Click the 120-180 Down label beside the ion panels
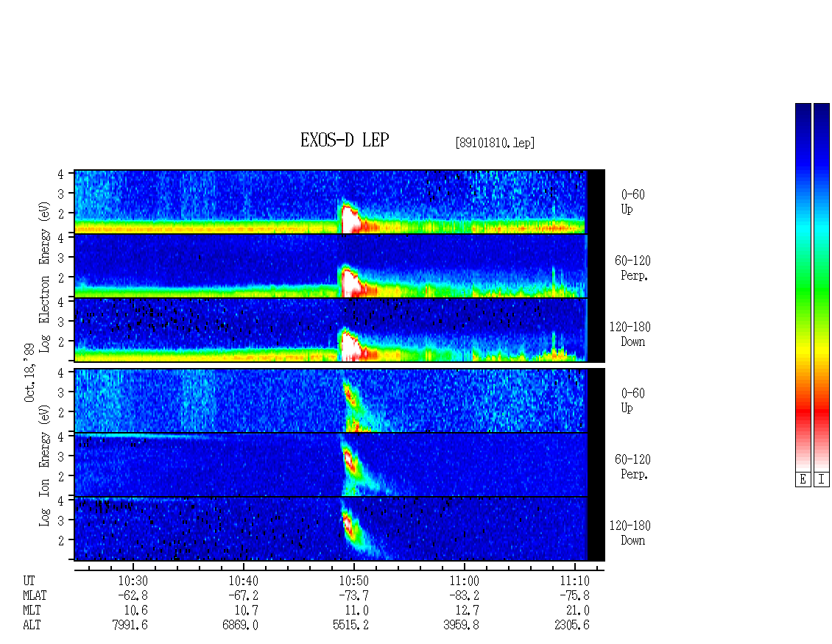Image resolution: width=832 pixels, height=644 pixels. pos(630,533)
